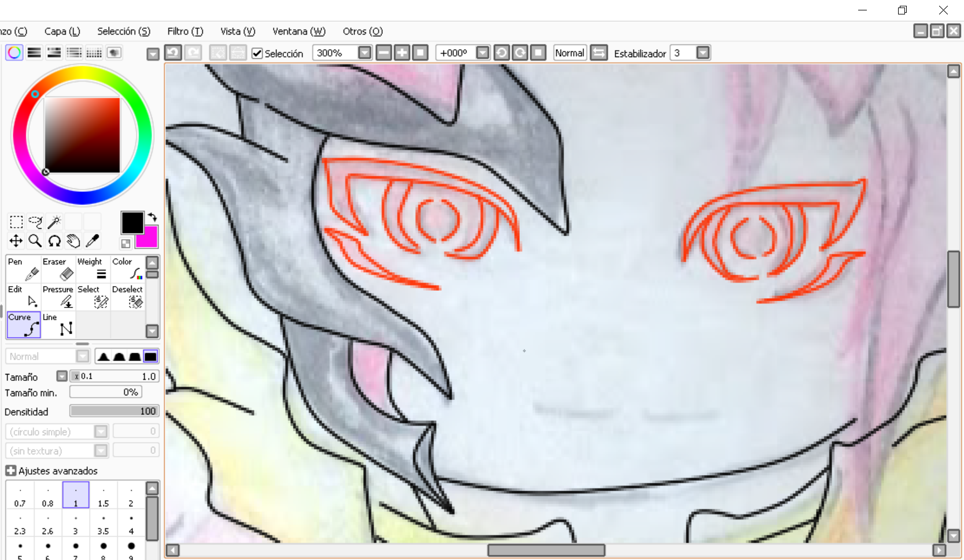964x560 pixels.
Task: Choose the Curve tool
Action: 24,325
